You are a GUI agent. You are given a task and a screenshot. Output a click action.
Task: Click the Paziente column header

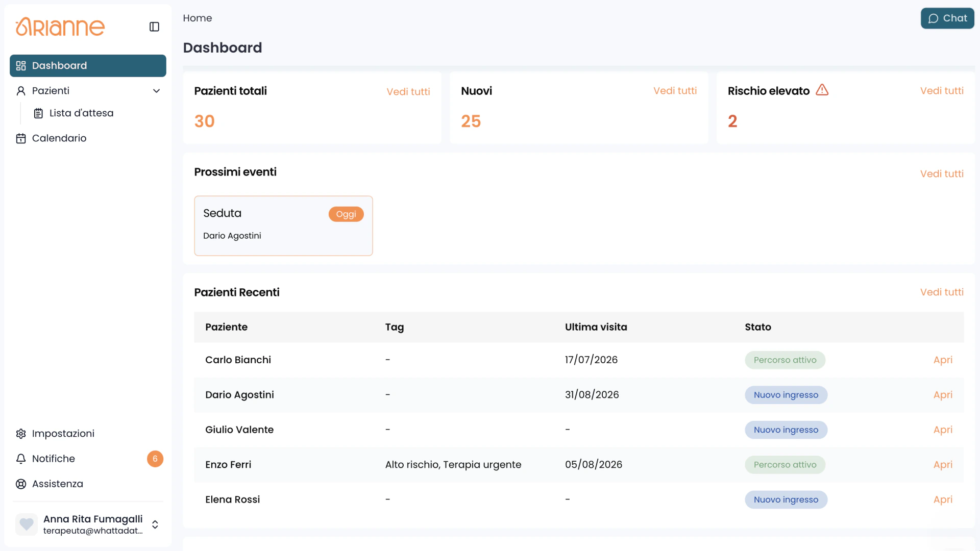click(226, 327)
